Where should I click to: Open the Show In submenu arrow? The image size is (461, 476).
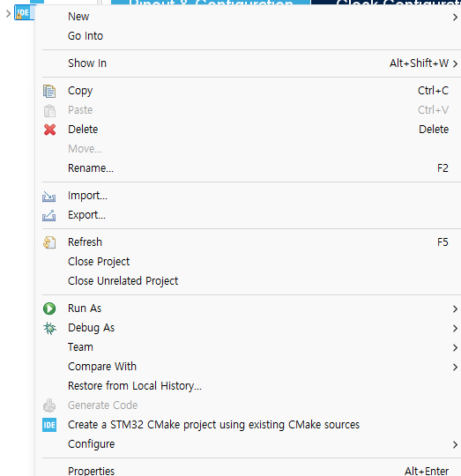point(455,63)
